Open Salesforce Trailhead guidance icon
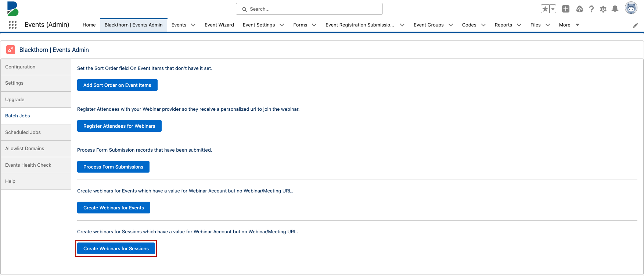 [580, 9]
